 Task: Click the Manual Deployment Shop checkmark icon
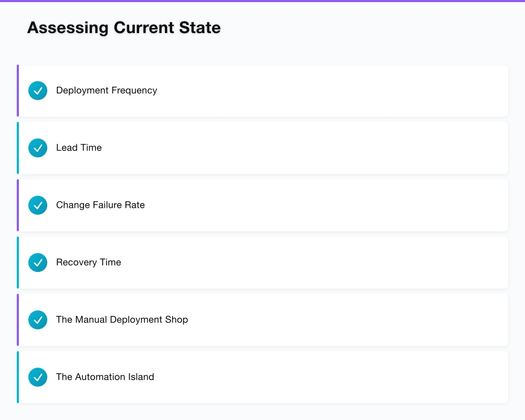(x=37, y=319)
